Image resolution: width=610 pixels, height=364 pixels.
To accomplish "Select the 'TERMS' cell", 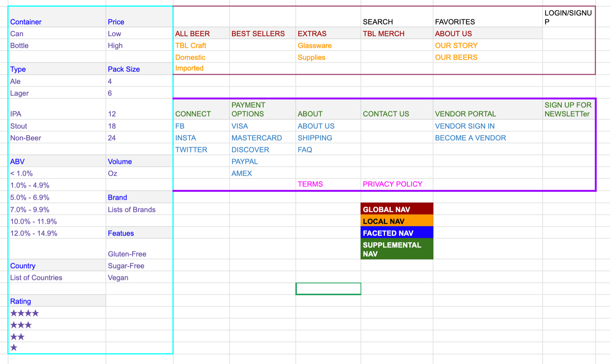I will 328,184.
